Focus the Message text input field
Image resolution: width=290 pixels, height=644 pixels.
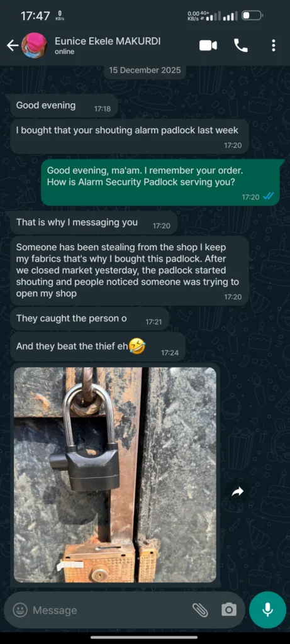(109, 610)
